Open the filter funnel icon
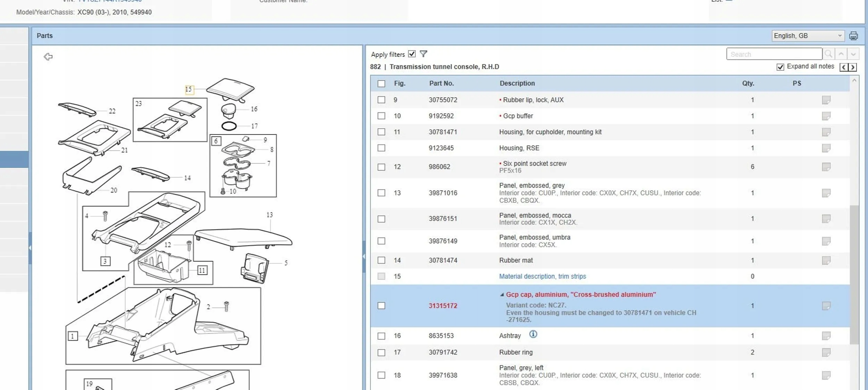Image resolution: width=868 pixels, height=390 pixels. [x=423, y=54]
